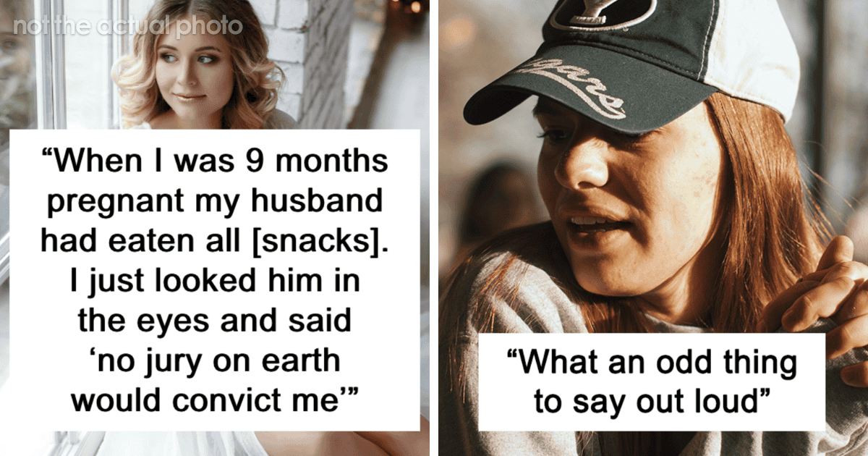Screen dimensions: 868x456
Task: Click the pregnant-snacks quote text box
Action: [x=216, y=280]
